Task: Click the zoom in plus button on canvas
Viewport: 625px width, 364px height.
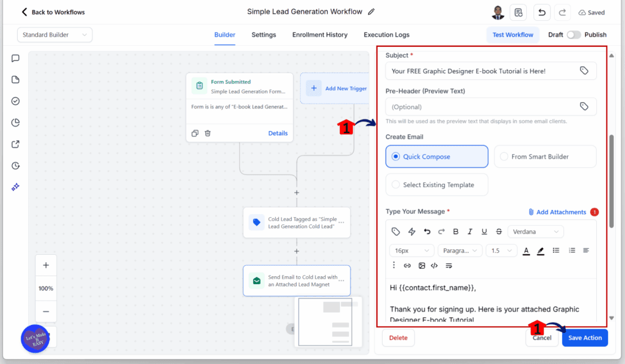Action: tap(46, 266)
